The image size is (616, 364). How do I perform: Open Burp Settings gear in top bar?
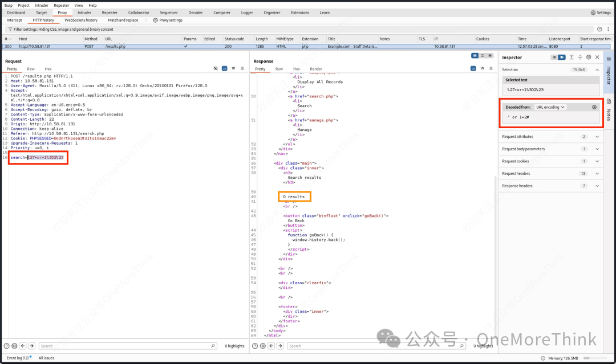593,13
